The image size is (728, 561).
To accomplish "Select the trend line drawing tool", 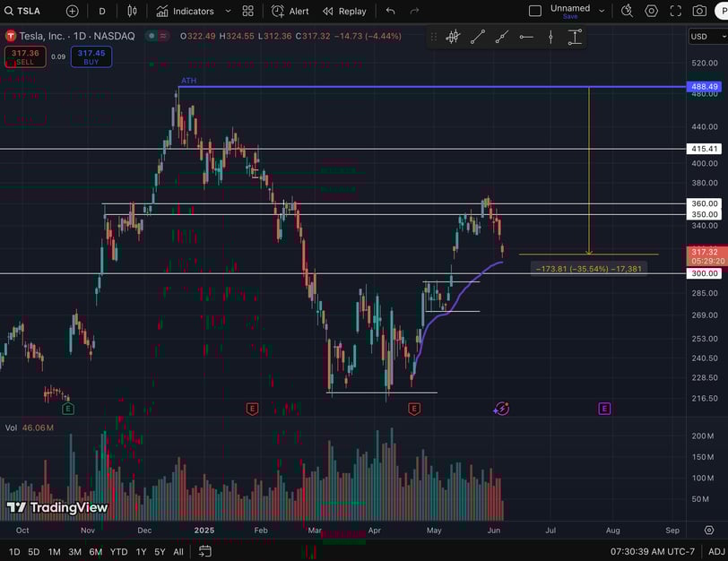I will pos(478,37).
